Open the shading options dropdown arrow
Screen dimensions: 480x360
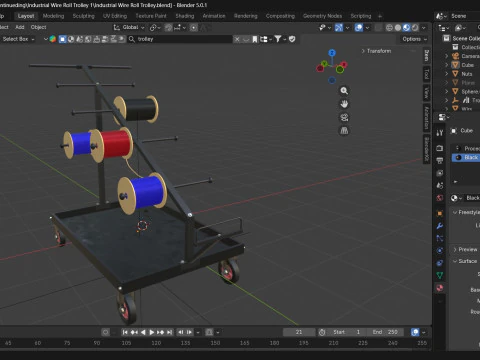click(x=424, y=28)
